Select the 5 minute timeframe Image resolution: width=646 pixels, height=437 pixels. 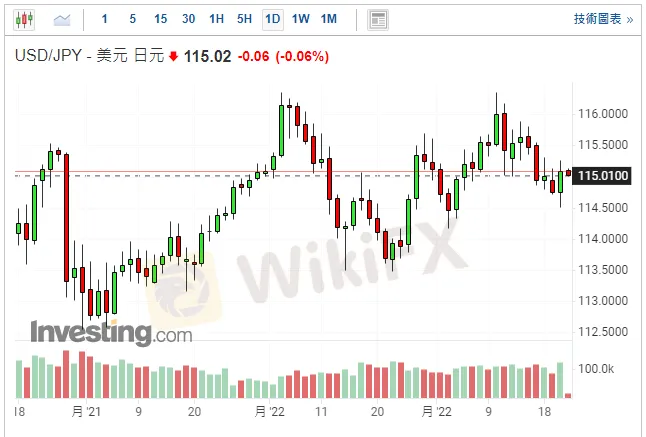[133, 19]
